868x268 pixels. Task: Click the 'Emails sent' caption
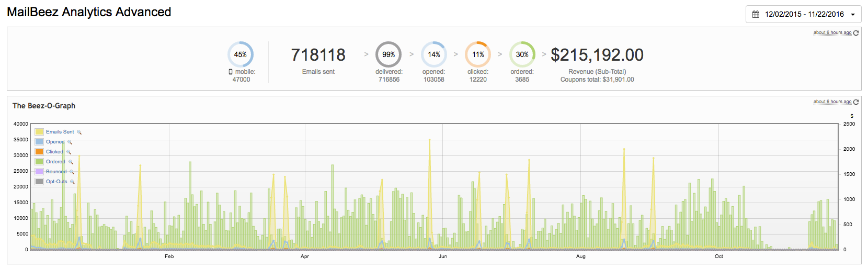[318, 72]
